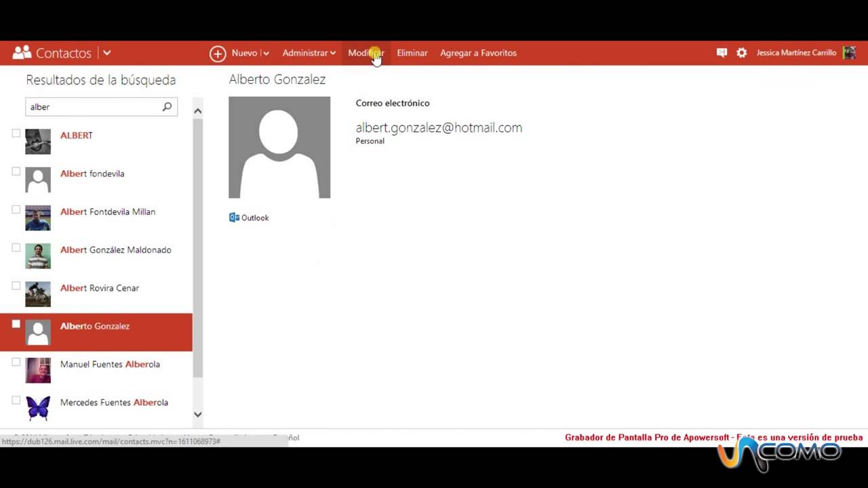Click the scrollbar down arrow
Screen dimensions: 868x488
197,414
